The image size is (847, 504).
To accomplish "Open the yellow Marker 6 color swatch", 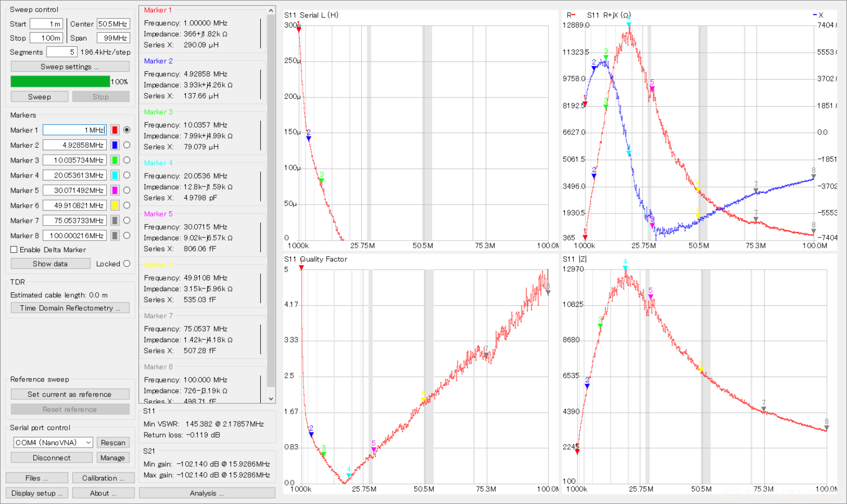I will [115, 205].
